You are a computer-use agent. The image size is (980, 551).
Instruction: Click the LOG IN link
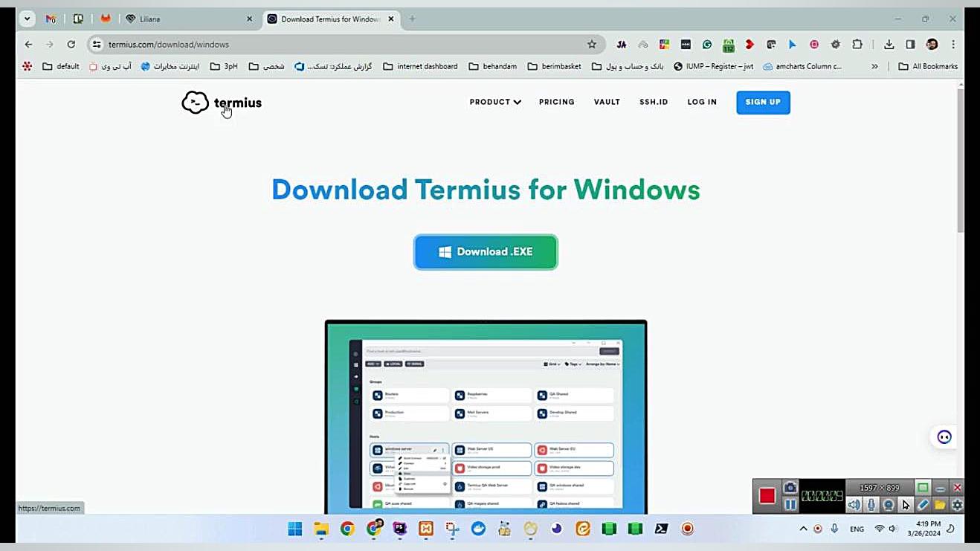pos(702,102)
